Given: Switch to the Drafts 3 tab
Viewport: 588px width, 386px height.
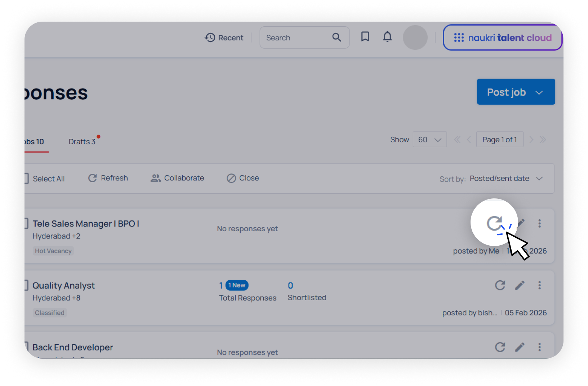Looking at the screenshot, I should click(x=82, y=141).
